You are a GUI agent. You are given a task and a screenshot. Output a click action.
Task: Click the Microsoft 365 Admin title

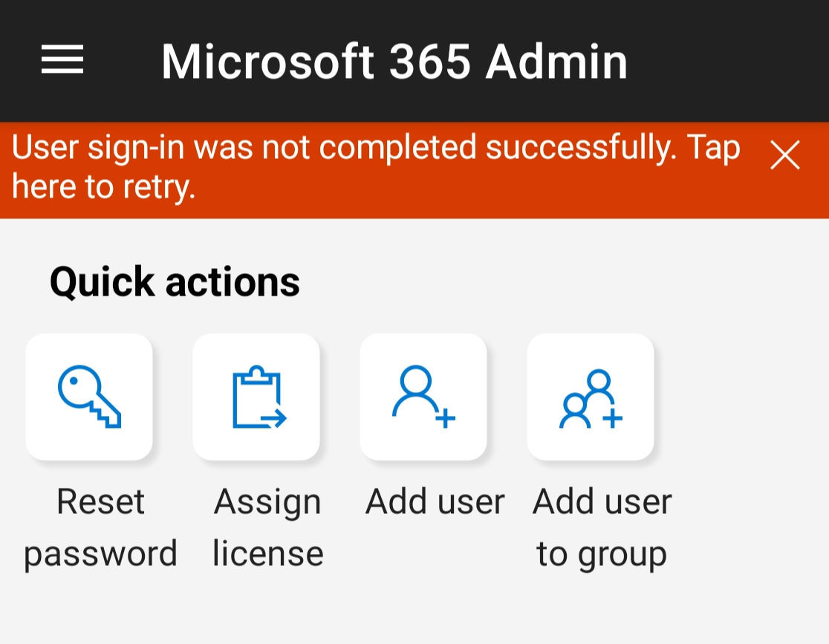point(394,62)
